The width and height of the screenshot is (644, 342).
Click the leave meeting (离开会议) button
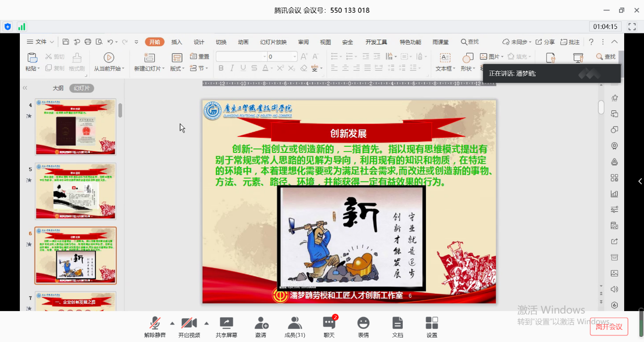click(x=609, y=327)
